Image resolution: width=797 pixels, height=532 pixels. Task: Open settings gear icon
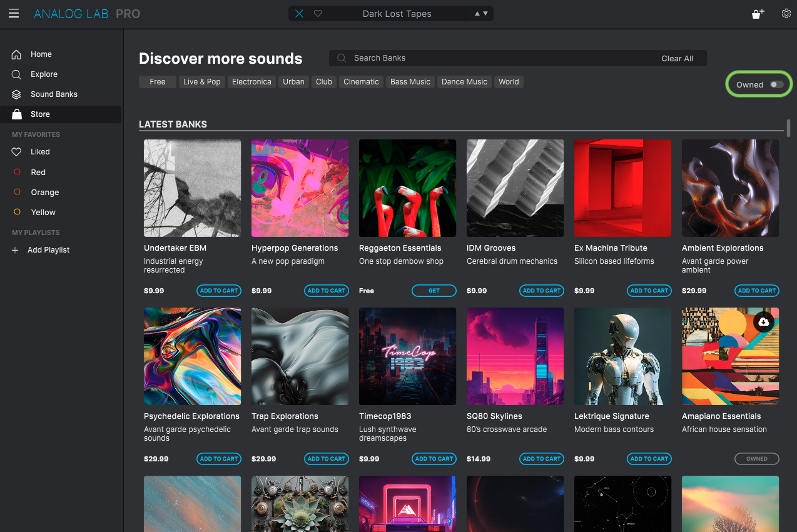tap(786, 13)
